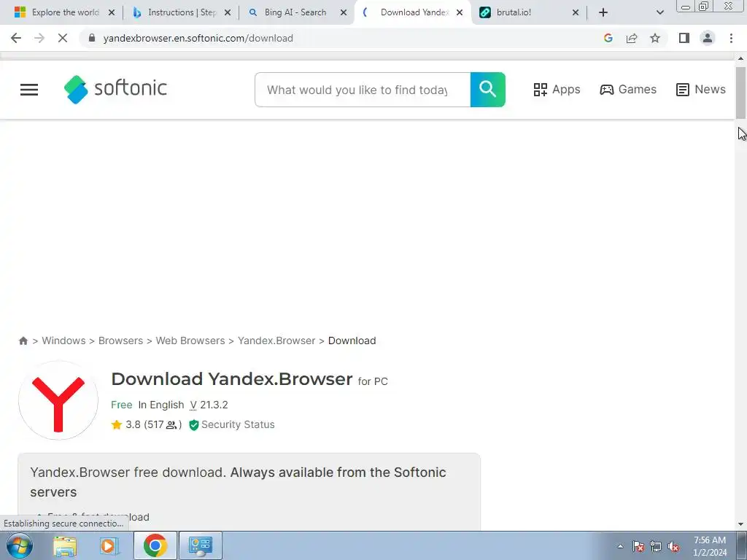Click the teal search magnifier button
The width and height of the screenshot is (747, 560).
(487, 90)
